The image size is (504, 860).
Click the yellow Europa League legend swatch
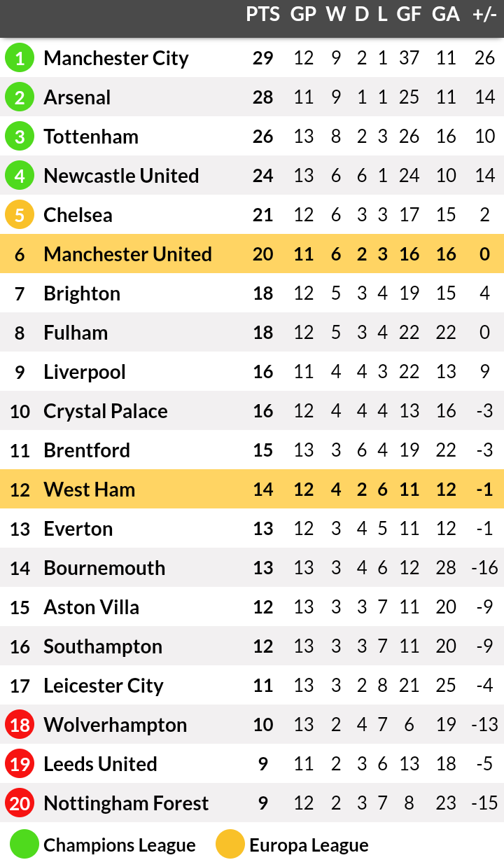tap(230, 845)
